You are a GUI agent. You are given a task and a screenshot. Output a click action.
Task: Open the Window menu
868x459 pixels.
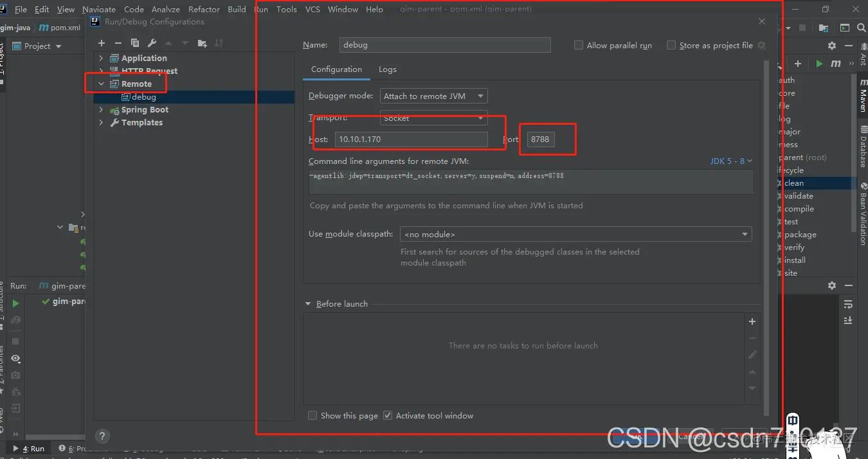pyautogui.click(x=343, y=9)
